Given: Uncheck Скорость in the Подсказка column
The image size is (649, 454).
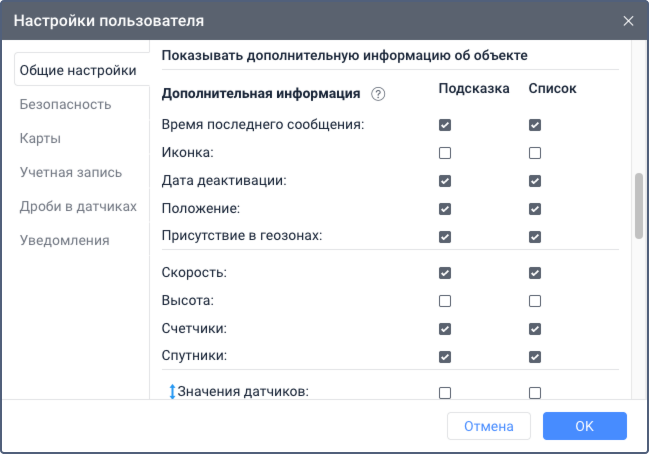Looking at the screenshot, I should 445,273.
